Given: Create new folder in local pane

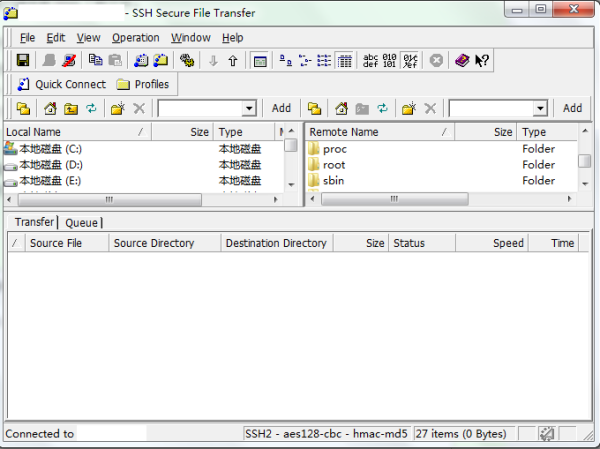Looking at the screenshot, I should point(118,108).
